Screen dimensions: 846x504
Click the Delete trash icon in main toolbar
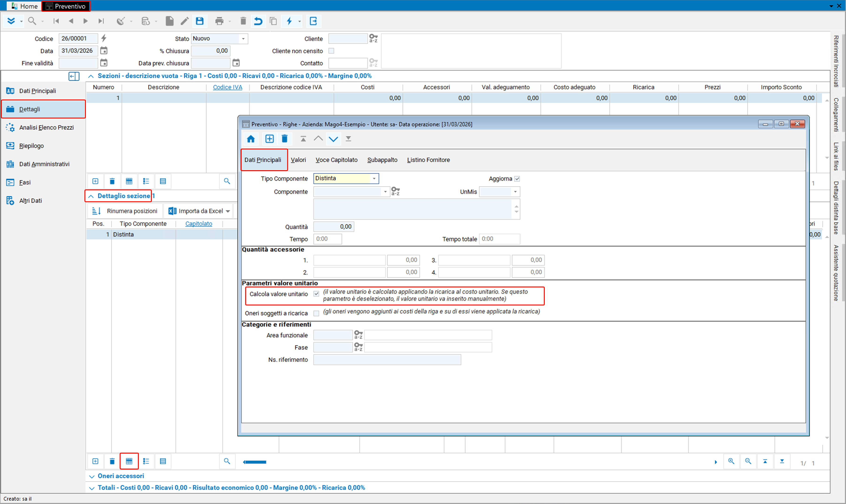(x=243, y=21)
